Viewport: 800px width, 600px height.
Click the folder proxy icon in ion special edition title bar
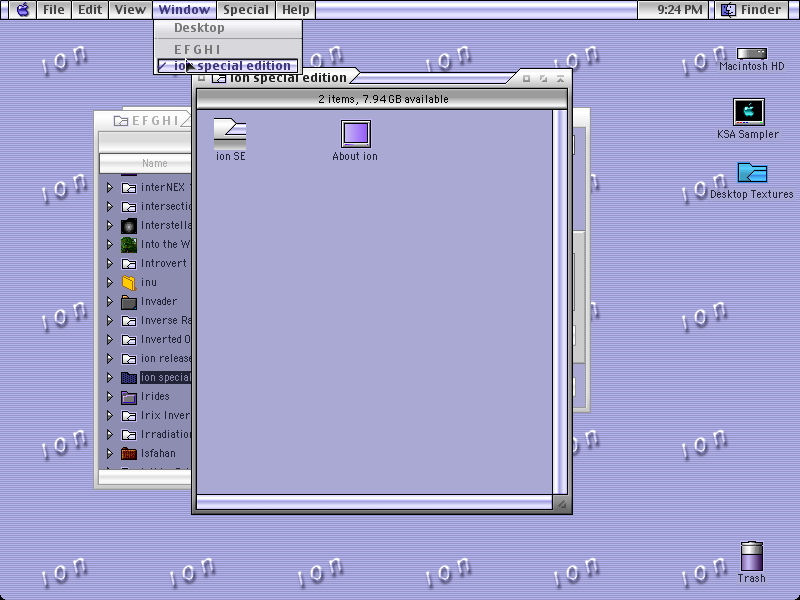click(219, 78)
